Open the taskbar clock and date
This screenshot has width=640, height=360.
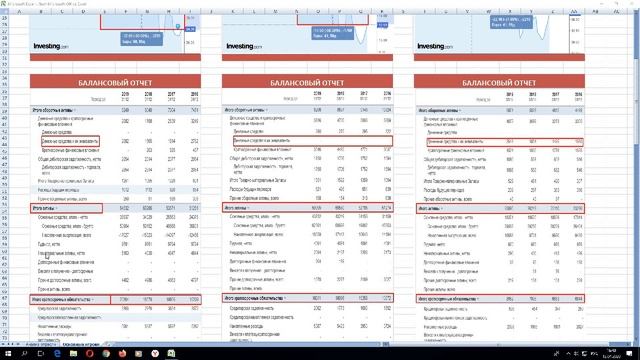click(611, 353)
